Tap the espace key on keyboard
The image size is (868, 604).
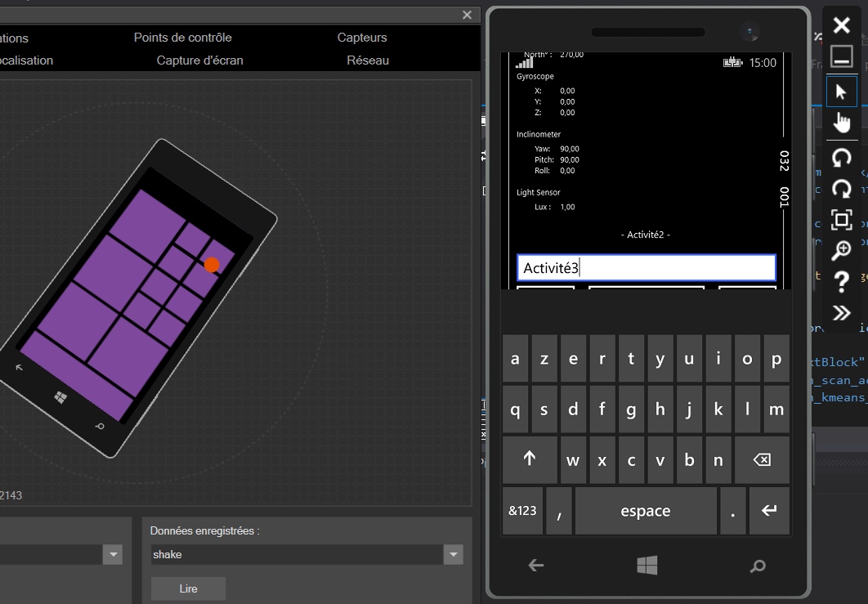pyautogui.click(x=646, y=511)
